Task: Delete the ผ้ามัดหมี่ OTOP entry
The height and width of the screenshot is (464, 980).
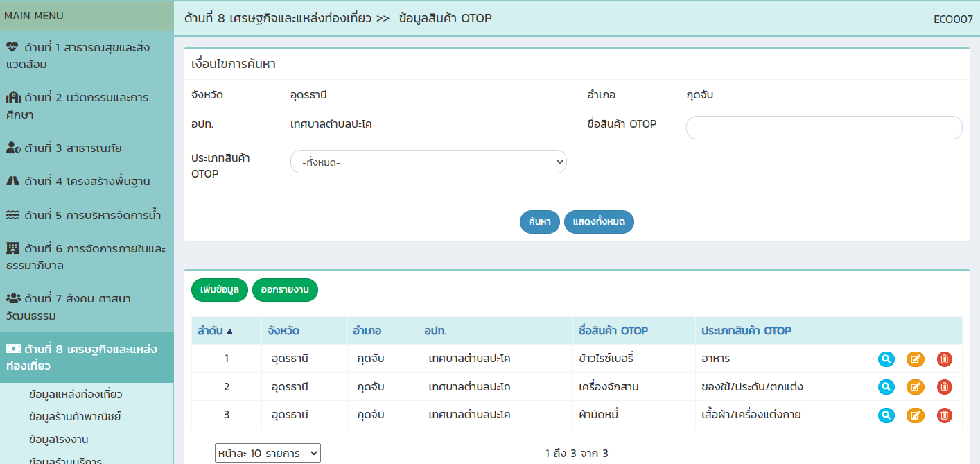Action: [944, 415]
